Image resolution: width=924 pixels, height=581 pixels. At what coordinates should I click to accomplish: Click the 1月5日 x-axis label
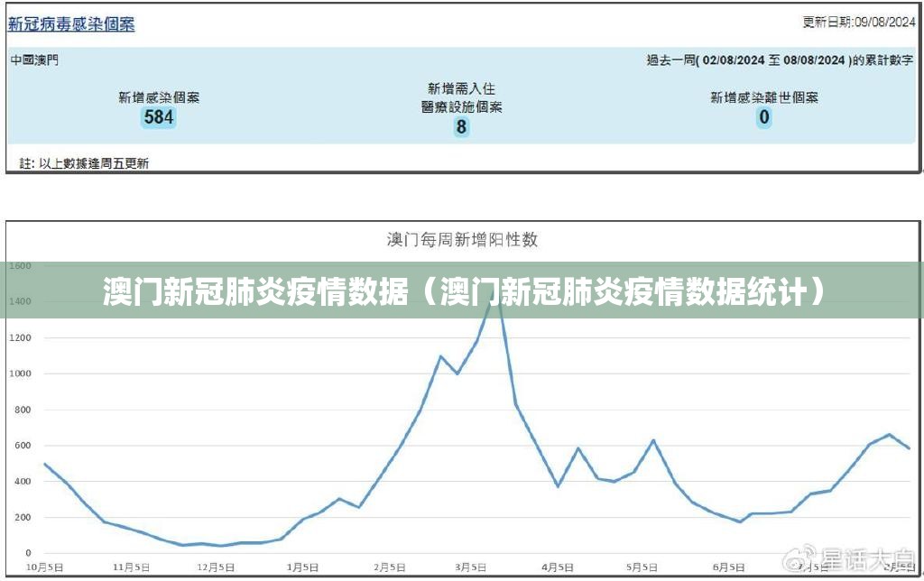tap(301, 567)
